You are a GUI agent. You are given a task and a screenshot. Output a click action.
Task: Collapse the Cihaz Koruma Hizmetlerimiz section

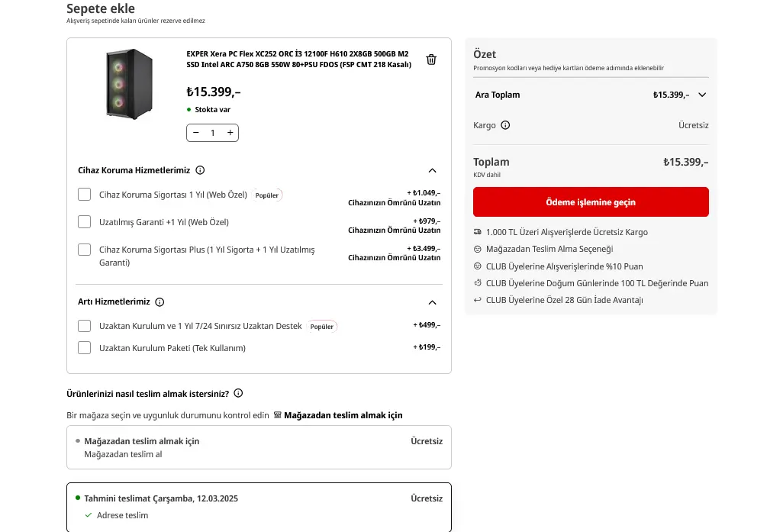click(433, 170)
